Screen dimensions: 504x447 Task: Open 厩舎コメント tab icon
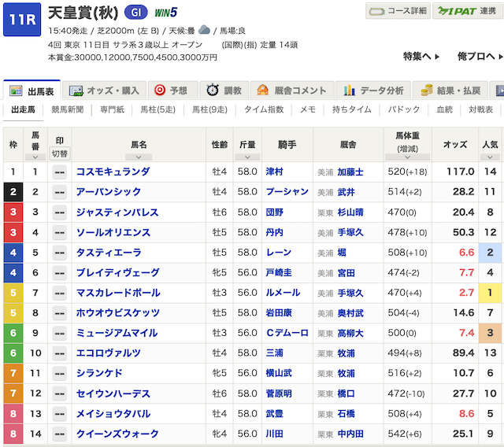click(x=262, y=91)
